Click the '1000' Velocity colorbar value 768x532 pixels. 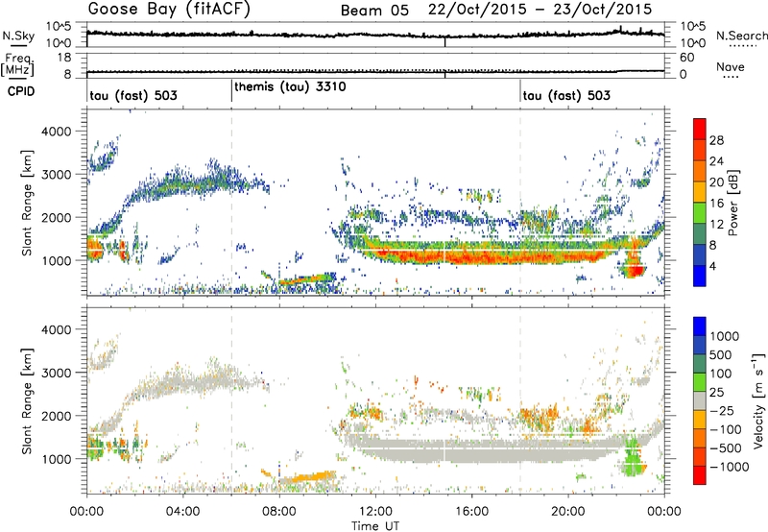725,336
